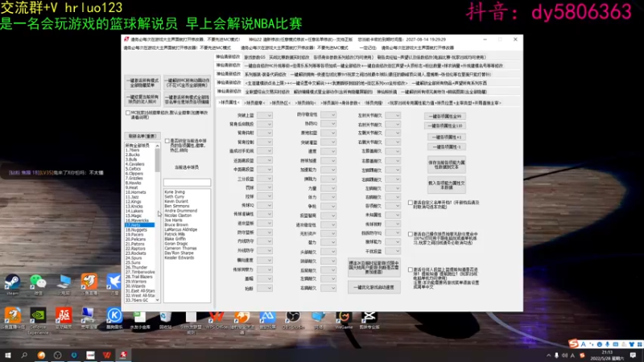Switch to the >球员徽章< tab

pyautogui.click(x=254, y=103)
